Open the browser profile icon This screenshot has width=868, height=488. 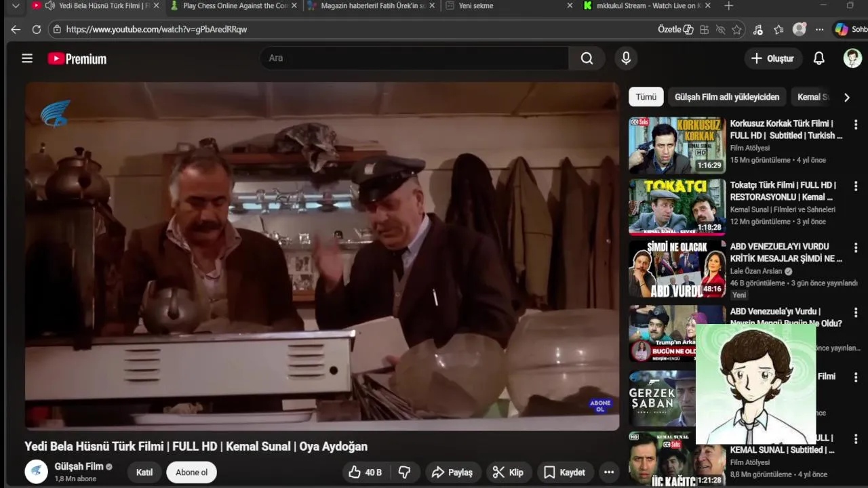(x=800, y=29)
